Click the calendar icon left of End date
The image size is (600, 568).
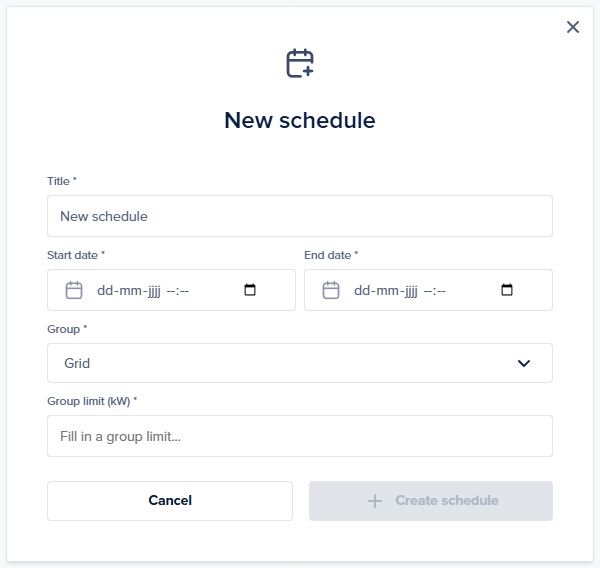331,290
